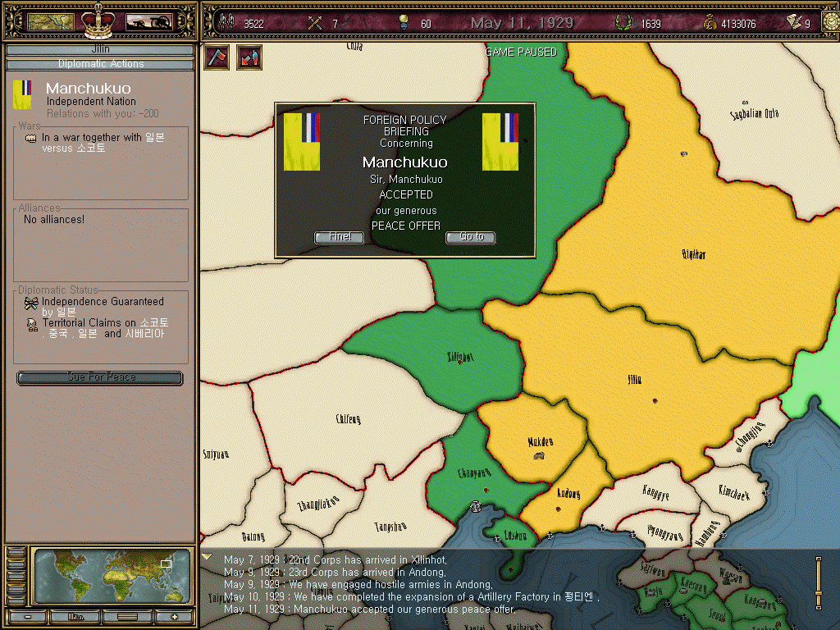This screenshot has height=630, width=840.
Task: Click the GAME PAUSED indicator
Action: point(521,52)
